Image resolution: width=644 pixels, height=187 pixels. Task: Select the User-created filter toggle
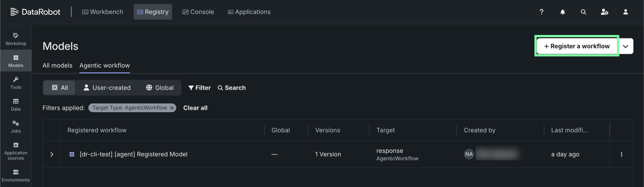coord(107,88)
